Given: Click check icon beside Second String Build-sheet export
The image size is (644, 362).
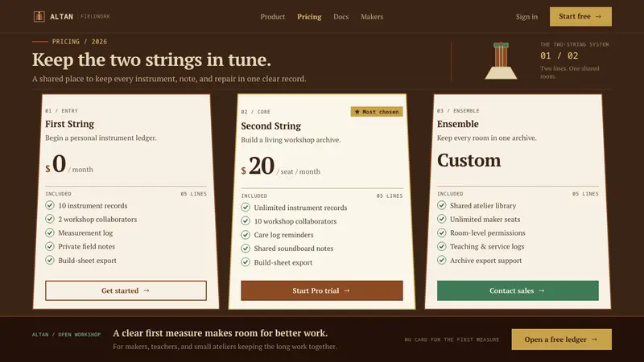Looking at the screenshot, I should (x=246, y=262).
